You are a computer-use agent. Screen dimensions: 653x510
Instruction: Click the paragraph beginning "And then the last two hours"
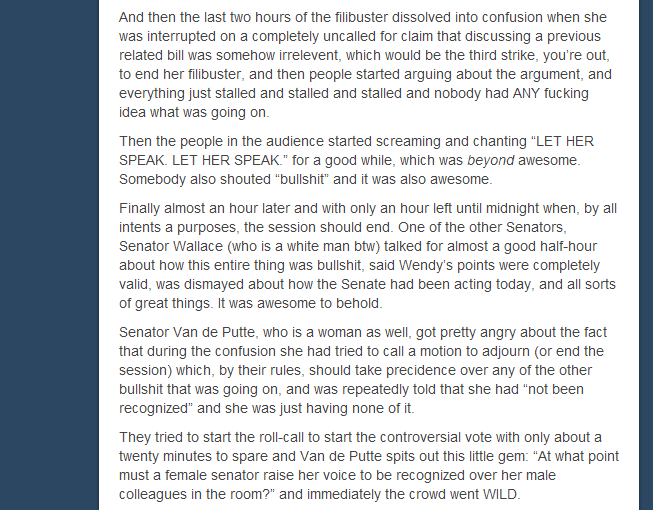point(365,65)
